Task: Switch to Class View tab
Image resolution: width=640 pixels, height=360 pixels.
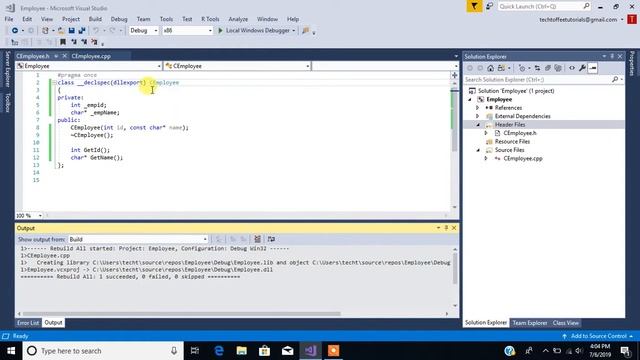Action: click(x=566, y=323)
